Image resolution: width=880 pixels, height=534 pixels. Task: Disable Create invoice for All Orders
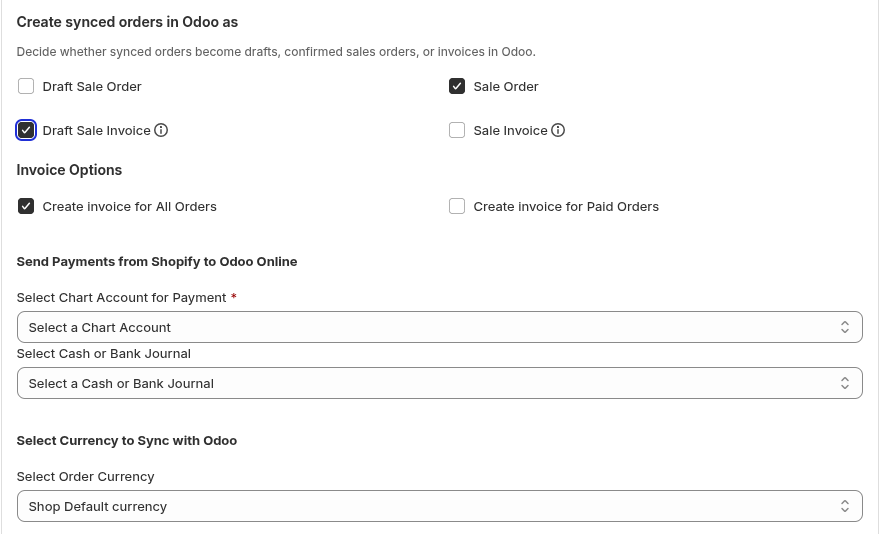[26, 206]
